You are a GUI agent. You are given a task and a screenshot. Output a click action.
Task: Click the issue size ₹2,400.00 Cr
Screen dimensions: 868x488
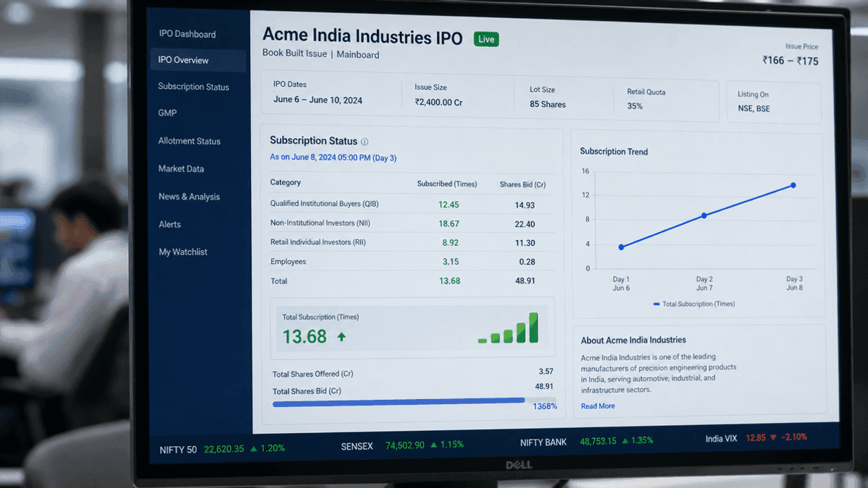[438, 103]
